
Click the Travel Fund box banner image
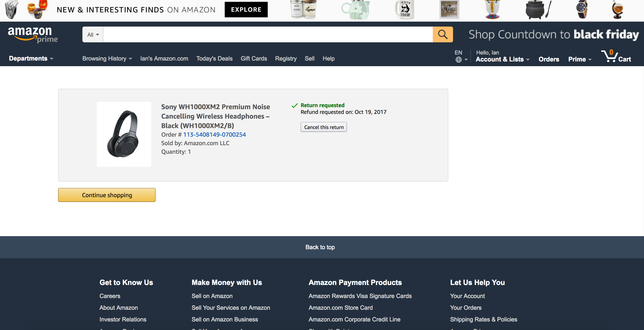tap(449, 9)
